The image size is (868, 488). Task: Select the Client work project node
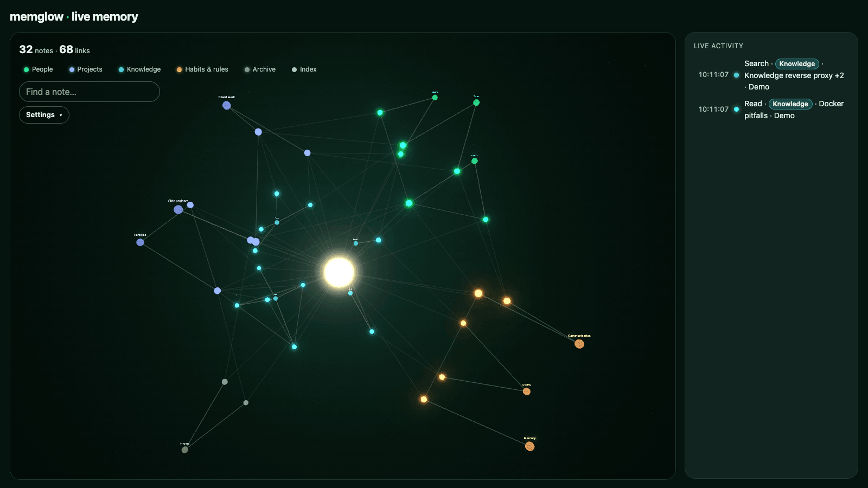click(x=227, y=105)
